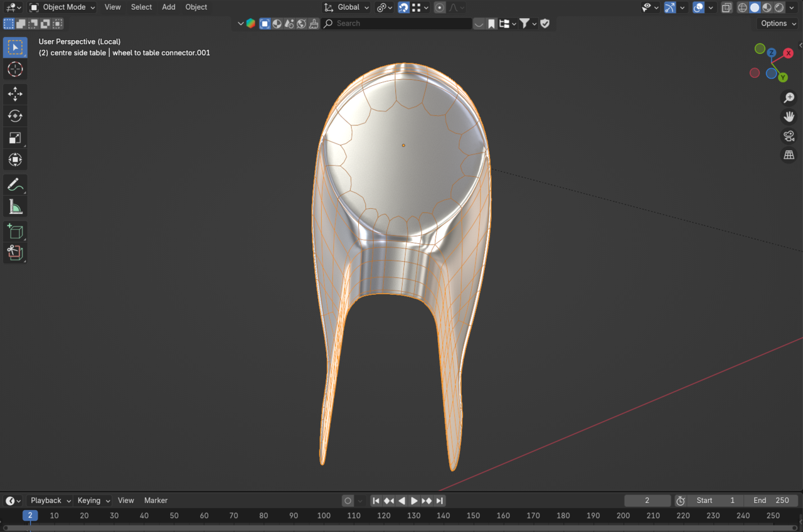Select the Scale tool

pyautogui.click(x=15, y=137)
